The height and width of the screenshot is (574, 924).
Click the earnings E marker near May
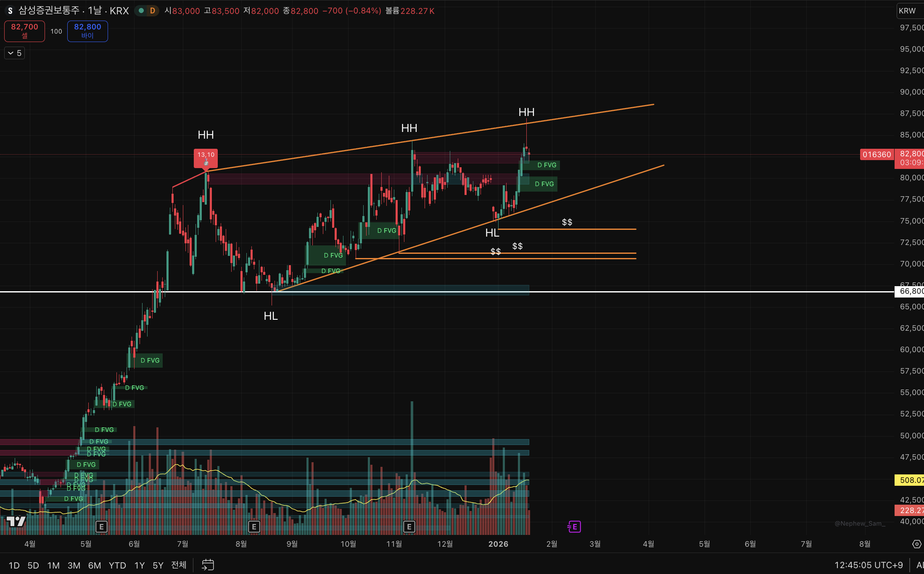click(101, 527)
